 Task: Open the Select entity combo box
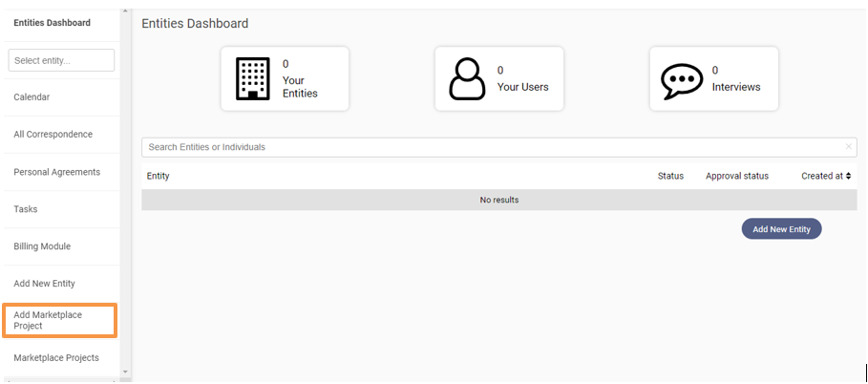coord(61,60)
